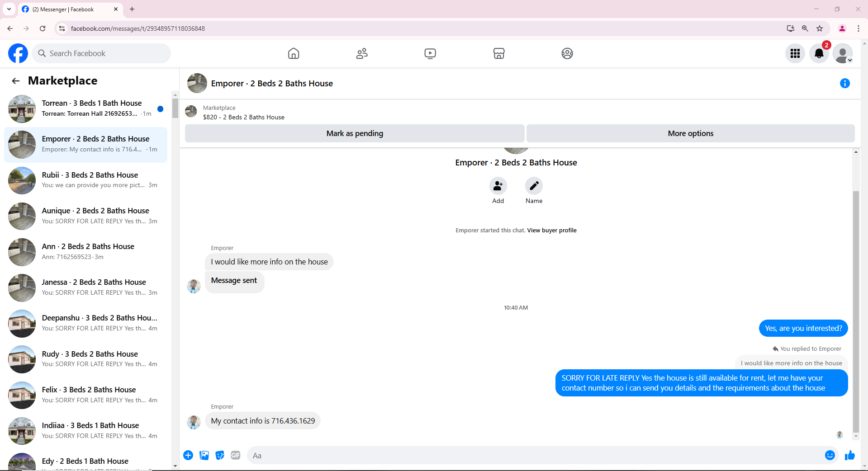The height and width of the screenshot is (471, 868).
Task: Open Rubii 3 Beds 2 Baths House chat
Action: pos(86,180)
